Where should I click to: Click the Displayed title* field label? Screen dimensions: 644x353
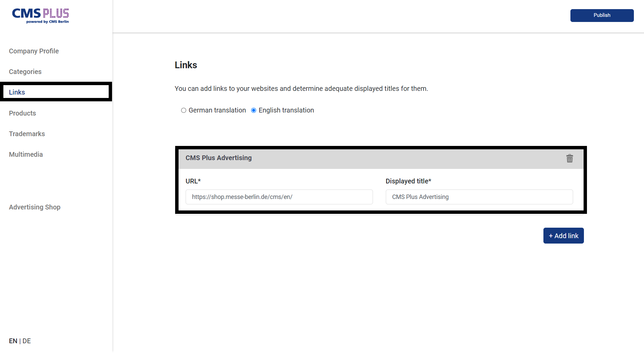408,181
